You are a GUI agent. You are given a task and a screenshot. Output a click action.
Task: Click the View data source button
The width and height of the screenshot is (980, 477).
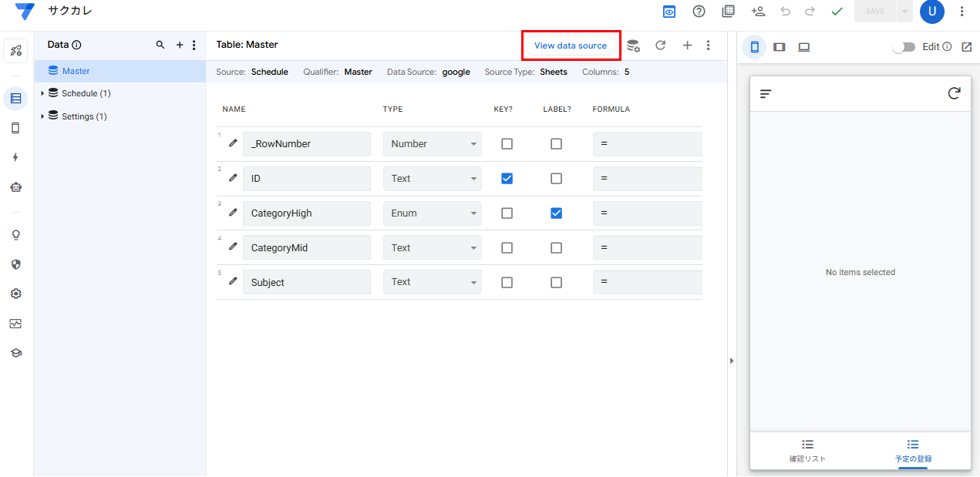571,45
